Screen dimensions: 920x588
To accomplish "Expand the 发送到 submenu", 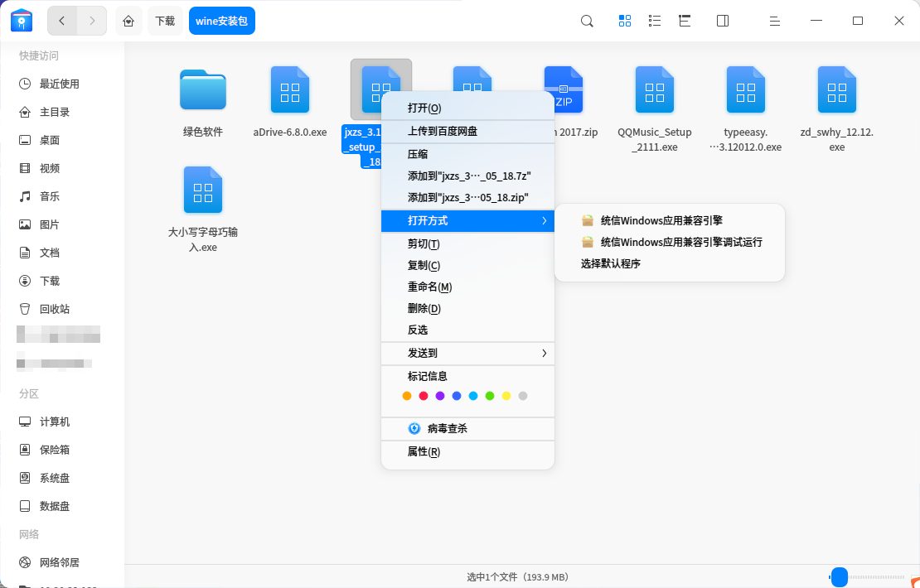I will [467, 353].
